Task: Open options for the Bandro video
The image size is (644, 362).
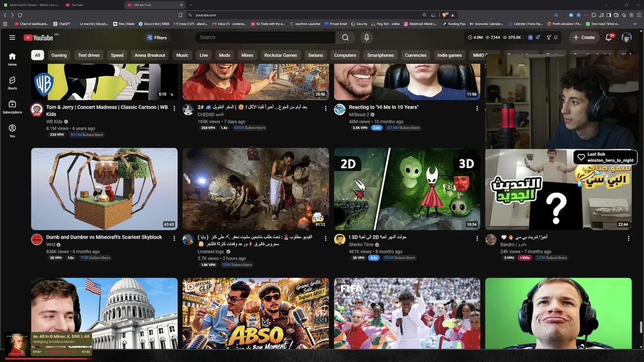Action: [628, 238]
